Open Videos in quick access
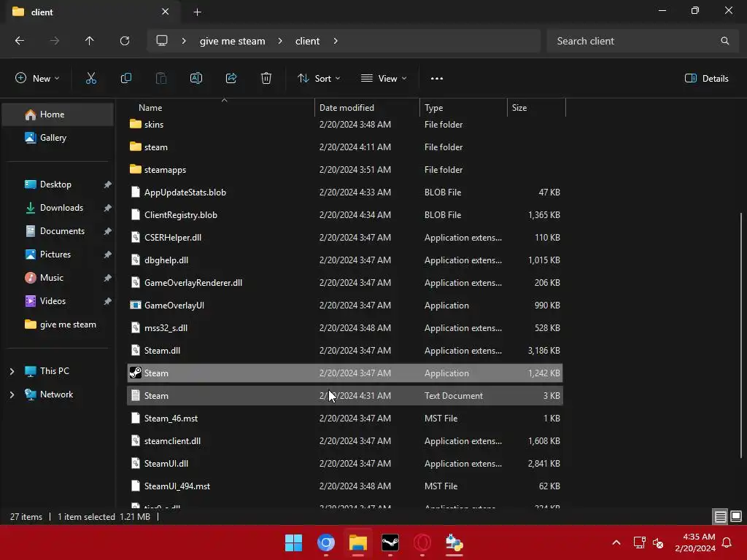The image size is (747, 560). [58, 301]
